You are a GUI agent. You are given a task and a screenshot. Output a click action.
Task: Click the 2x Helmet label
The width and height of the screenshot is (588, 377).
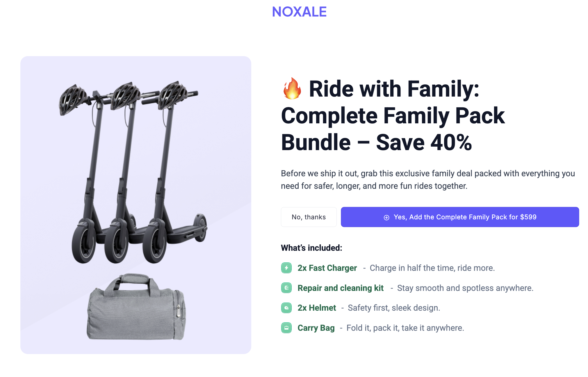tap(317, 308)
